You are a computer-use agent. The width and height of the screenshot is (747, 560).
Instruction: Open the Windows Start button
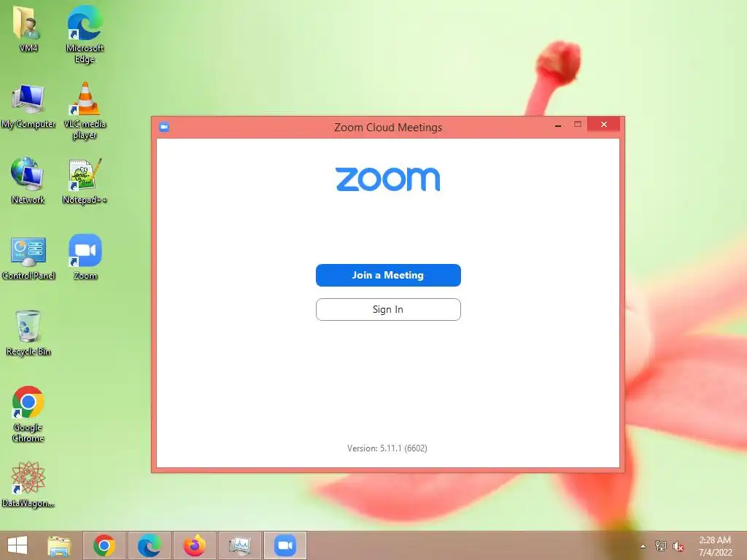pyautogui.click(x=18, y=545)
